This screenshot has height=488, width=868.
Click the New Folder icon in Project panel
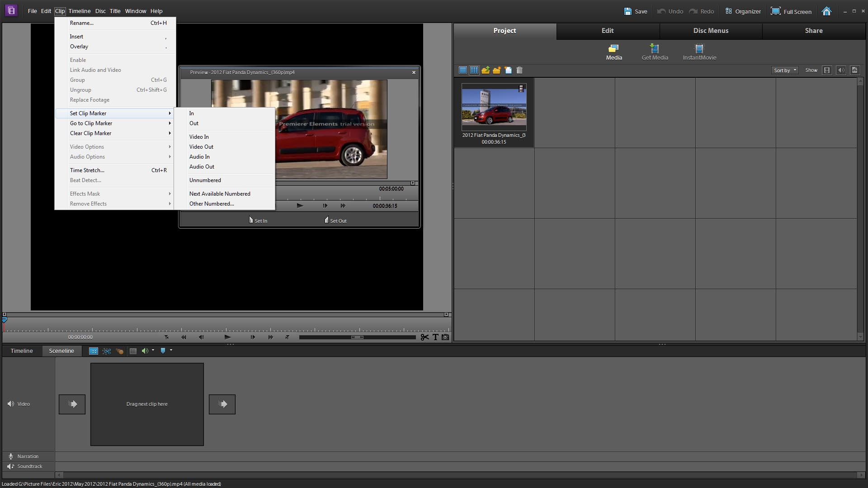pyautogui.click(x=496, y=70)
